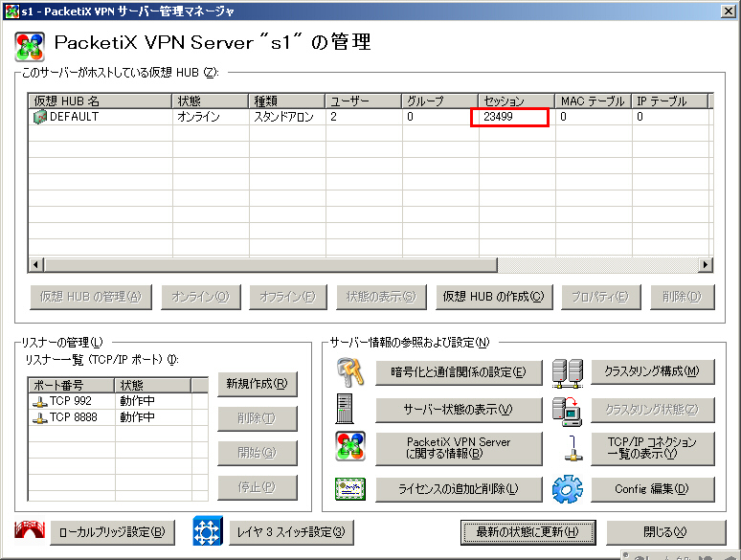Sort by グループ column header
The height and width of the screenshot is (560, 741).
[439, 101]
